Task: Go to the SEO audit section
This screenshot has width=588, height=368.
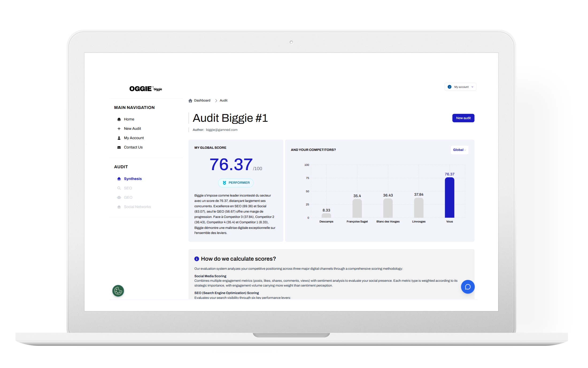Action: (x=128, y=188)
